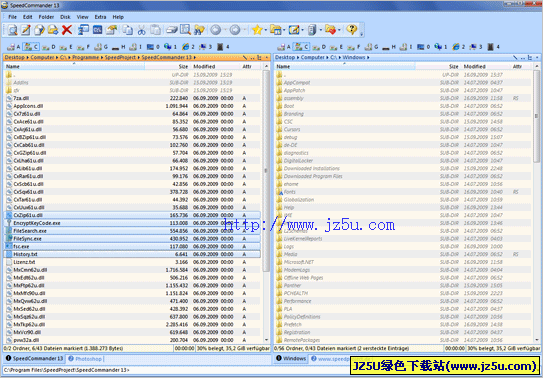This screenshot has height=378, width=543.
Task: Select the file Lizenz.txt
Action: [x=132, y=262]
